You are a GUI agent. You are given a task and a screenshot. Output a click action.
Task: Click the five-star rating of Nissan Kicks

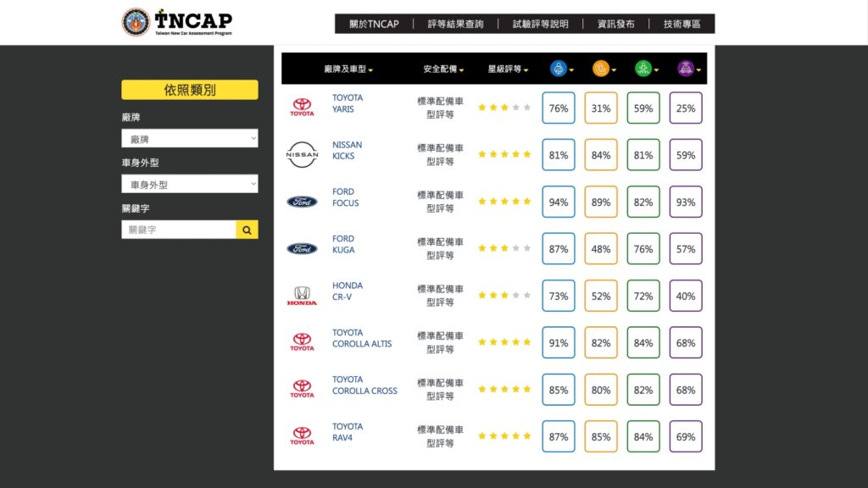coord(504,154)
